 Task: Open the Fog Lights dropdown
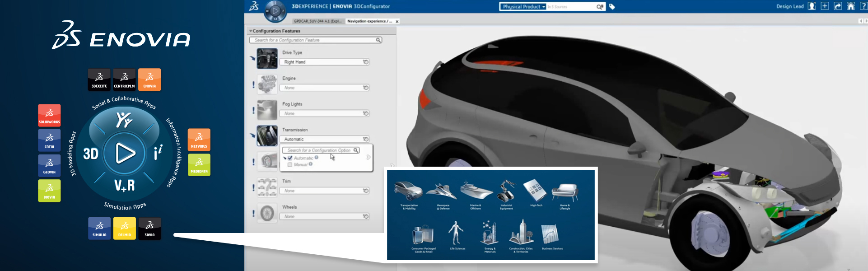pos(325,113)
